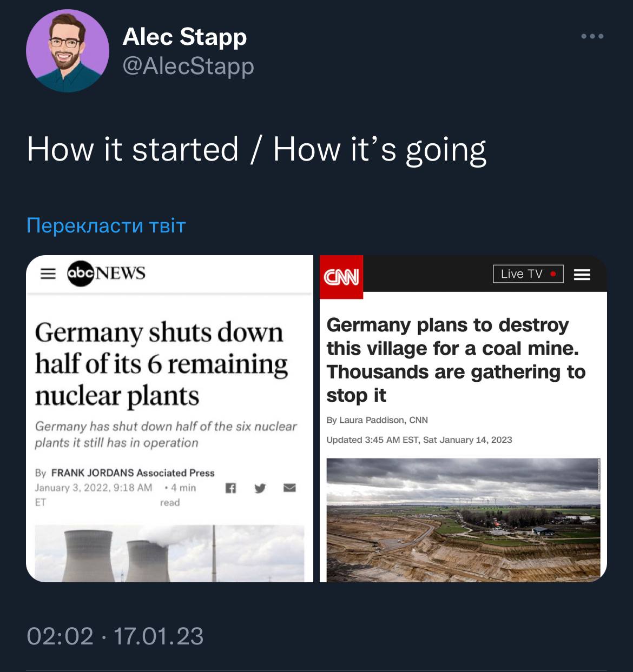Click the coal mine aerial photo
This screenshot has height=672, width=633.
tap(463, 520)
